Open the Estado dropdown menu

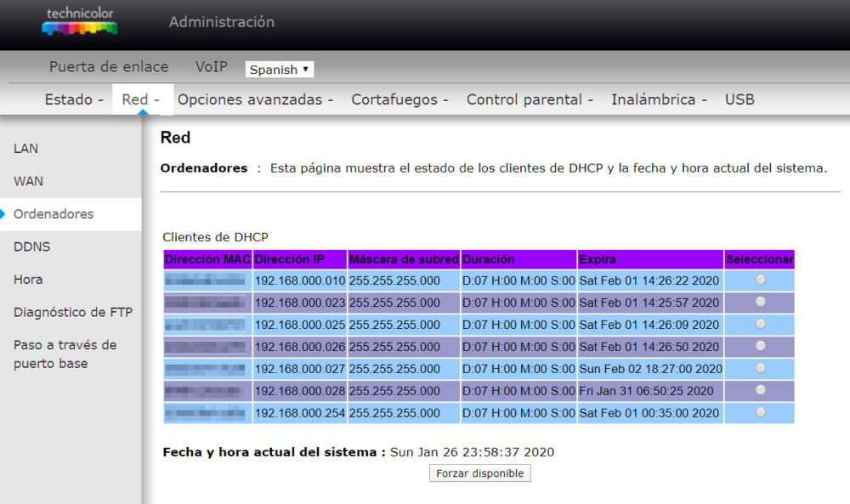click(x=73, y=99)
